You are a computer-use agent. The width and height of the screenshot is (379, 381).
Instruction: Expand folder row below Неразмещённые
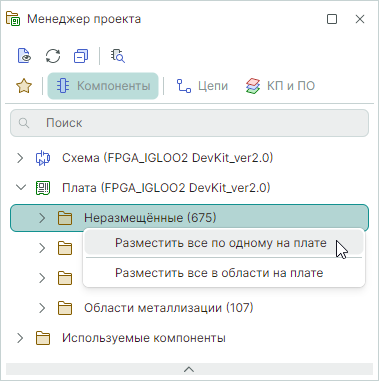(42, 248)
